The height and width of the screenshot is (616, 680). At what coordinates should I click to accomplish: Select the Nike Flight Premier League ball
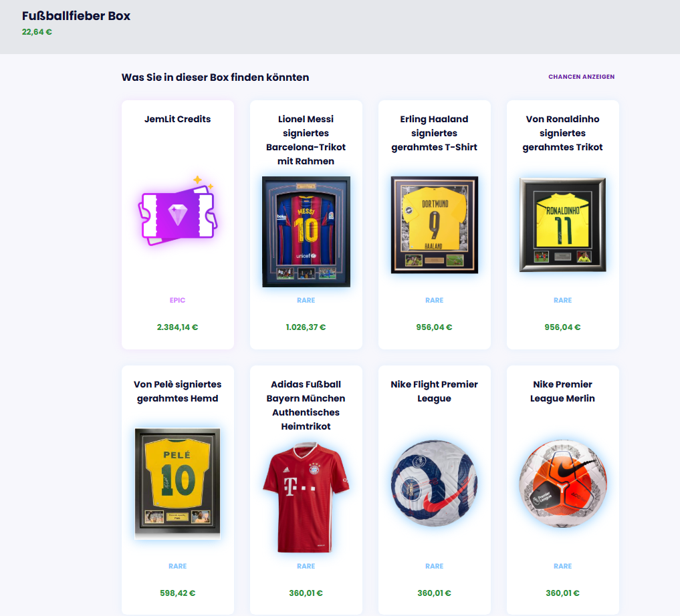click(x=434, y=484)
